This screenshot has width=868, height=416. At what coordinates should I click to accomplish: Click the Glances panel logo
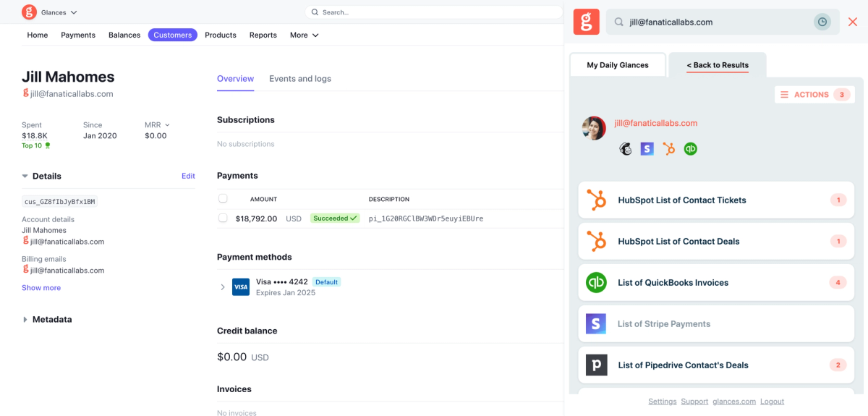[587, 22]
